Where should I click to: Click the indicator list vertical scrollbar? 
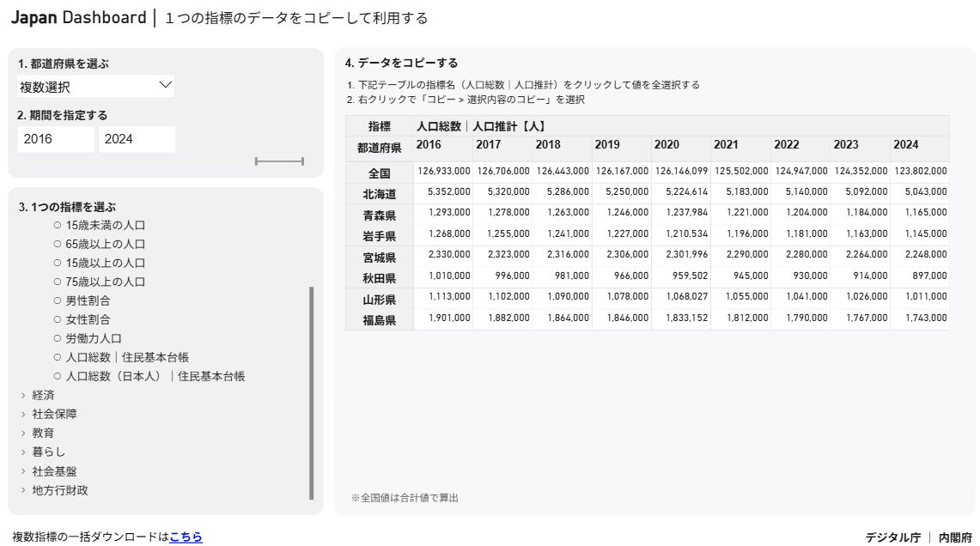[x=311, y=393]
